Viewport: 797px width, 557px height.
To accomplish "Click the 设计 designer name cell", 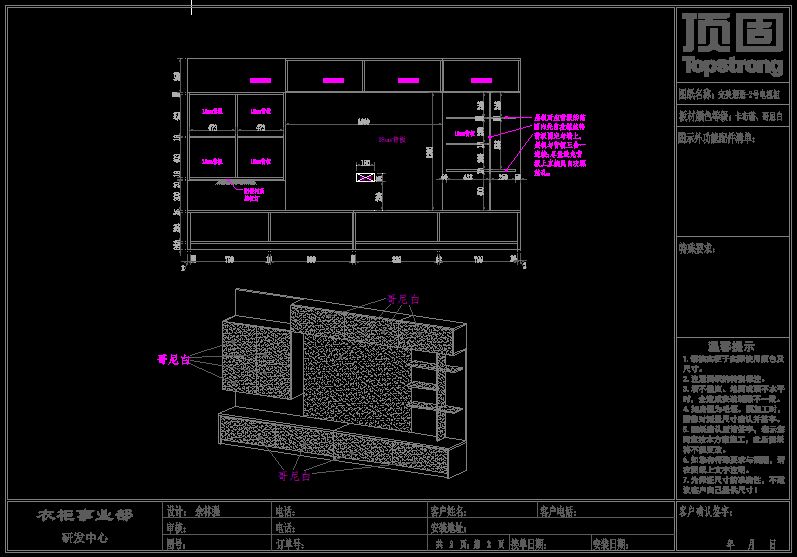I will click(218, 511).
